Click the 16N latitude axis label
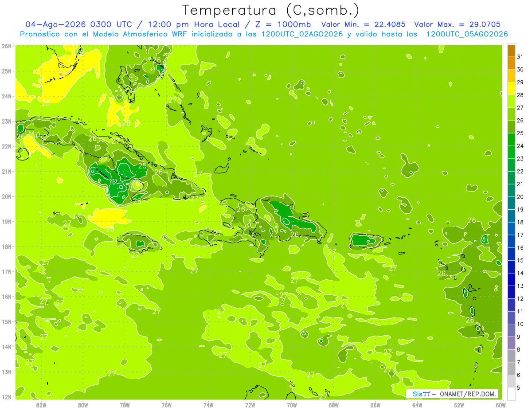The width and height of the screenshot is (532, 411). (7, 297)
